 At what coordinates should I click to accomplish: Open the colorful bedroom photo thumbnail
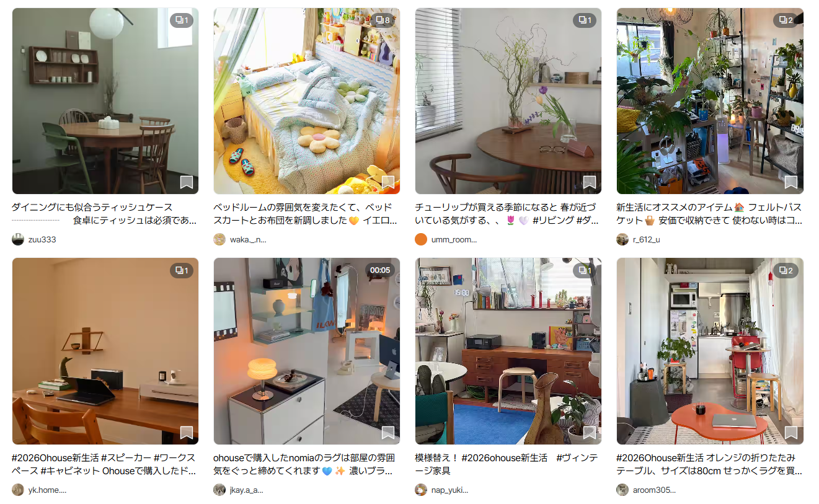tap(307, 101)
